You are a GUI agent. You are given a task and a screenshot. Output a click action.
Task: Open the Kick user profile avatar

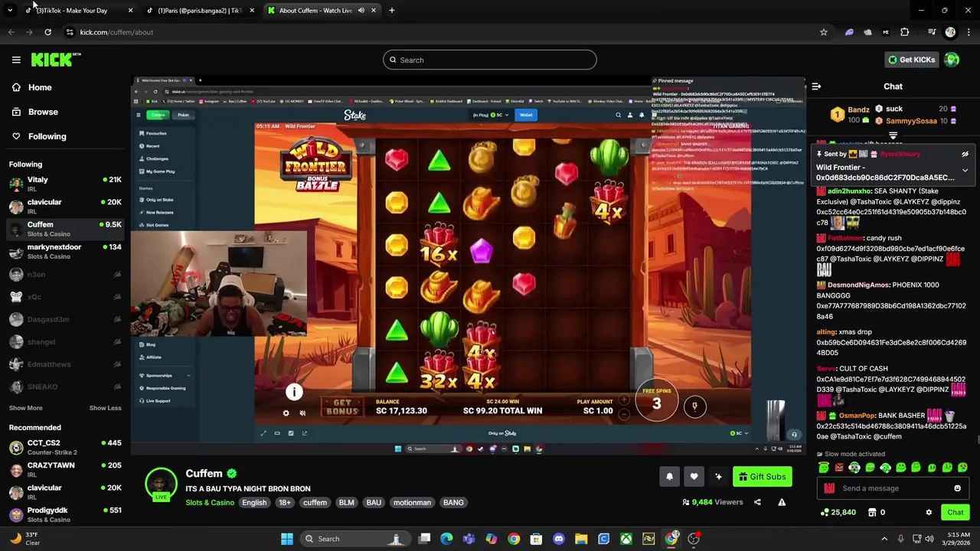pos(952,60)
